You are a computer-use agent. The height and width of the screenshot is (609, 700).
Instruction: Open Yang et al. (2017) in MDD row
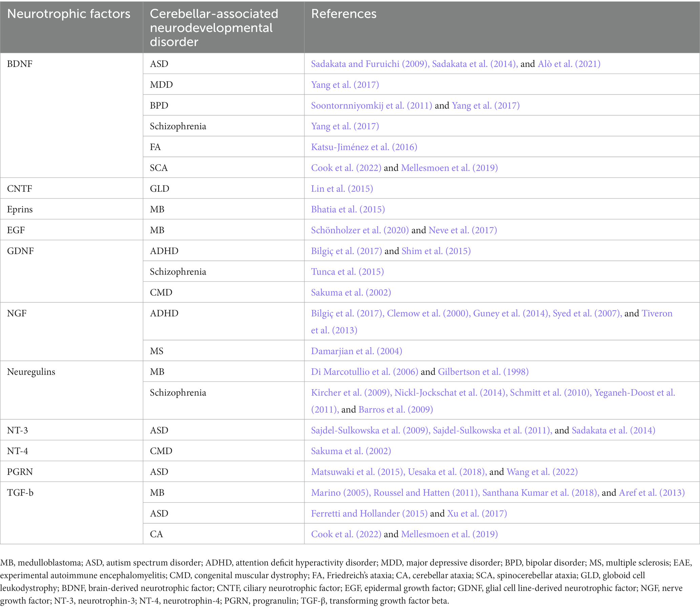[x=345, y=85]
